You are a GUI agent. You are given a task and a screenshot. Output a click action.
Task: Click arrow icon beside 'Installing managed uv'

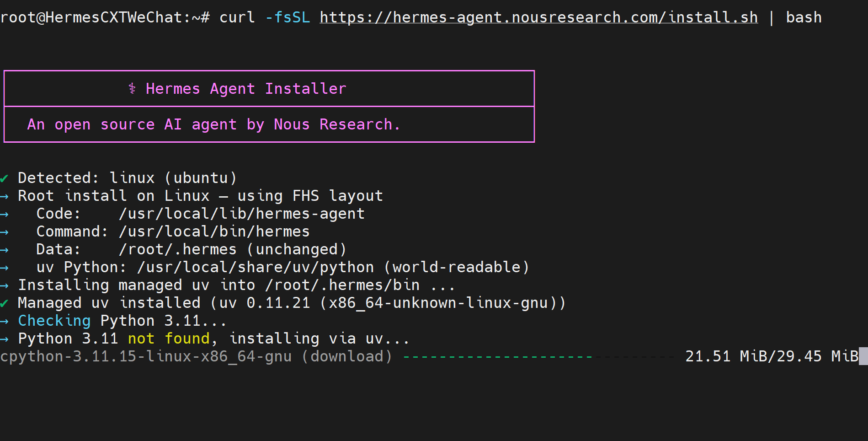click(x=4, y=285)
